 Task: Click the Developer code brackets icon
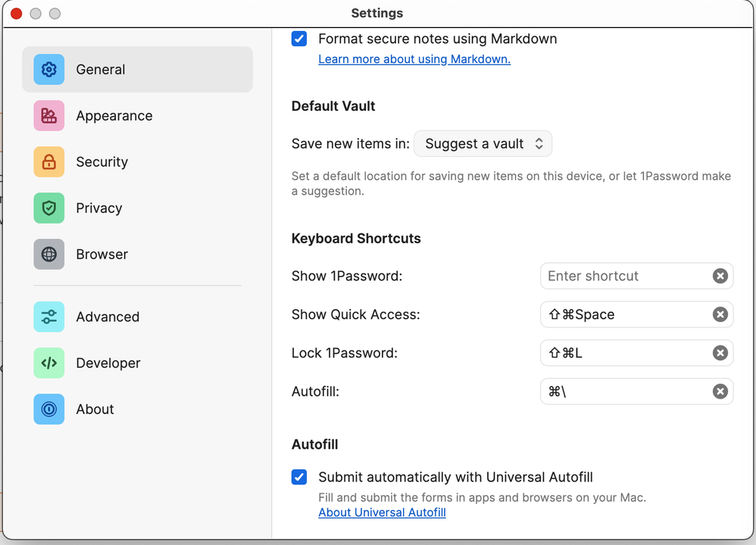click(x=49, y=363)
